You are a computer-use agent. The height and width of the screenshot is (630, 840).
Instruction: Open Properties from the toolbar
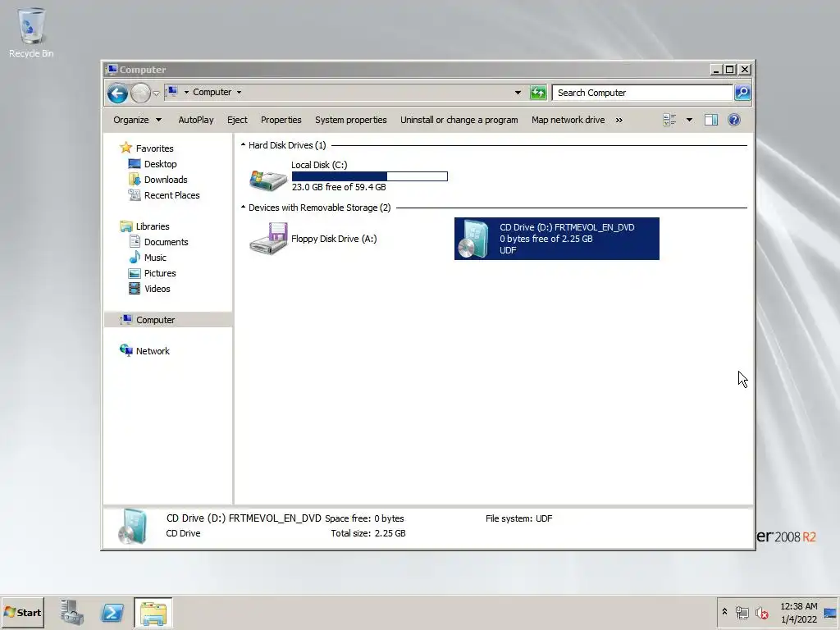[x=281, y=120]
